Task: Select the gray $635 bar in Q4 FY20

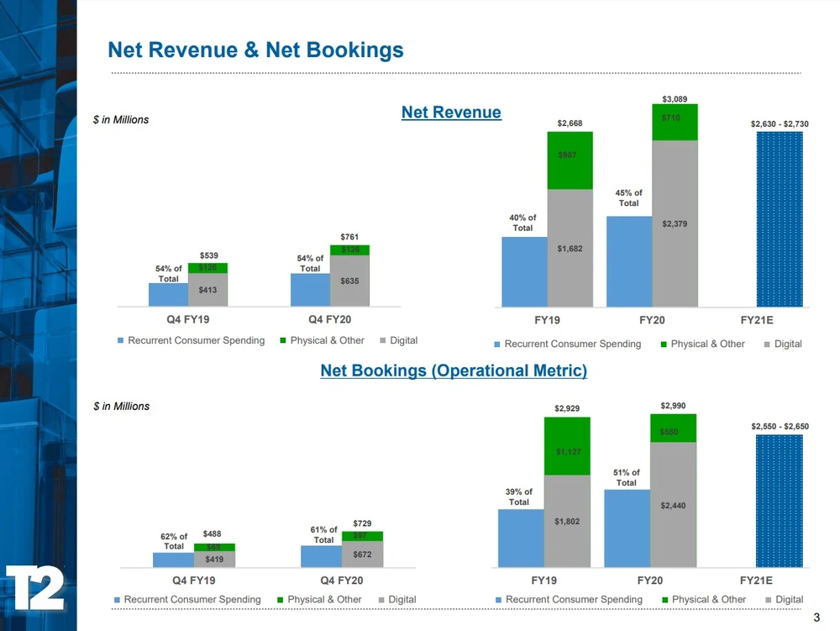Action: click(349, 281)
